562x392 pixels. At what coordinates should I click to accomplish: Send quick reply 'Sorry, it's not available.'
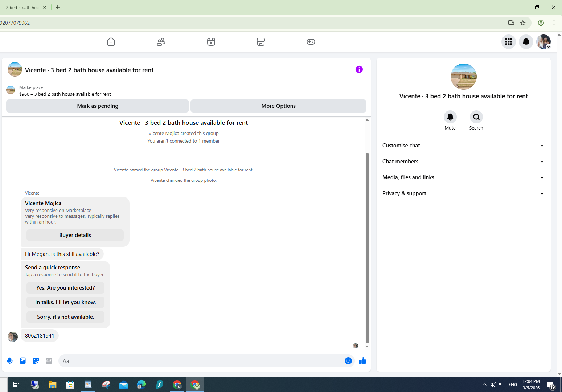coord(65,317)
